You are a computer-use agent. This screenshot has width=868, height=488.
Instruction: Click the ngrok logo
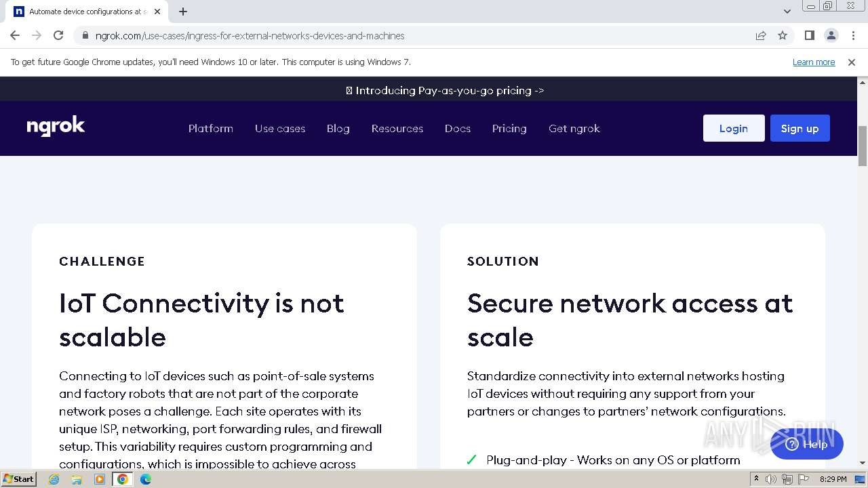pyautogui.click(x=56, y=127)
